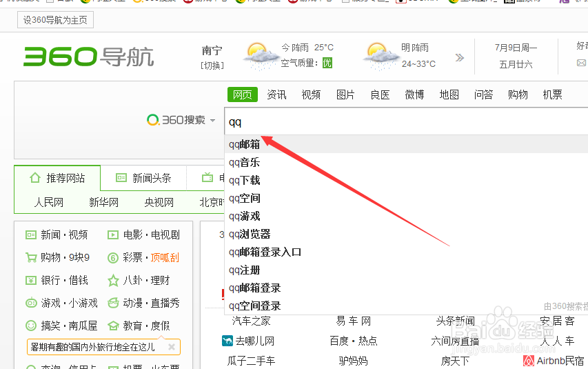The image size is (588, 369).
Task: Open the 央视网 link
Action: pos(159,203)
